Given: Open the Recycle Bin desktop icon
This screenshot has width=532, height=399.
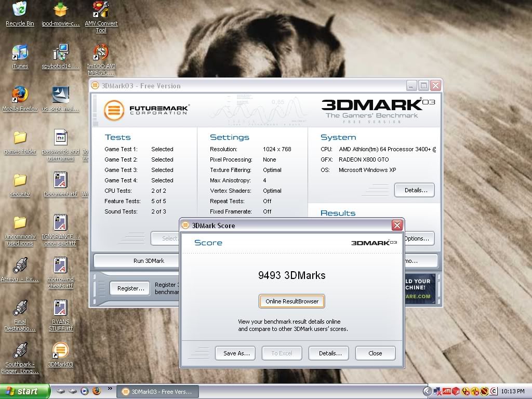Looking at the screenshot, I should [x=20, y=10].
